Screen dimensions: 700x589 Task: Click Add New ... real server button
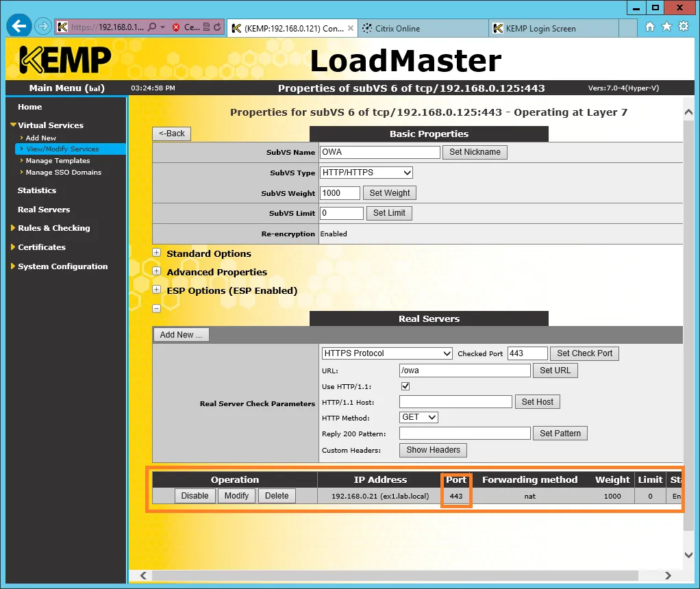[181, 335]
